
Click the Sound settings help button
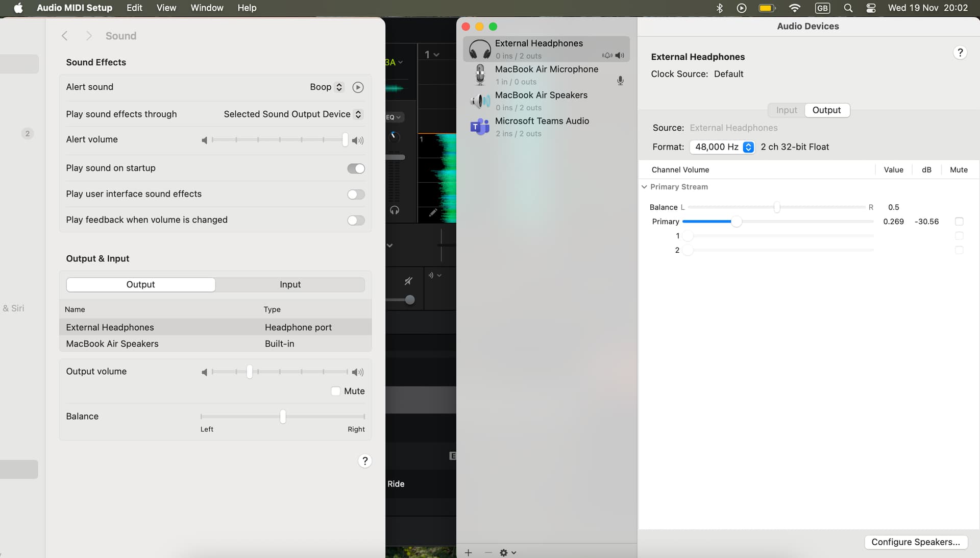point(364,461)
